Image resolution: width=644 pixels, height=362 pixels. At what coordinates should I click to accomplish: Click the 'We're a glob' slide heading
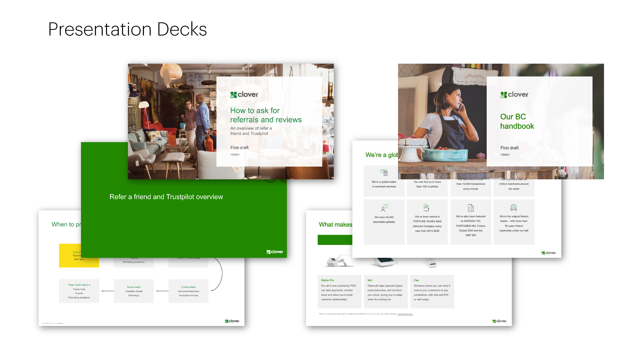point(382,155)
